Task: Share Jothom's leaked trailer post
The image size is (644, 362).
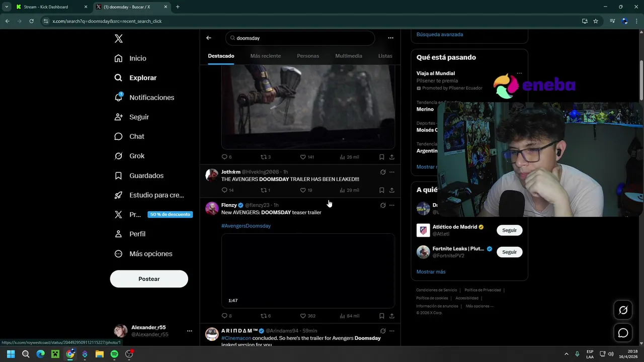Action: point(392,190)
